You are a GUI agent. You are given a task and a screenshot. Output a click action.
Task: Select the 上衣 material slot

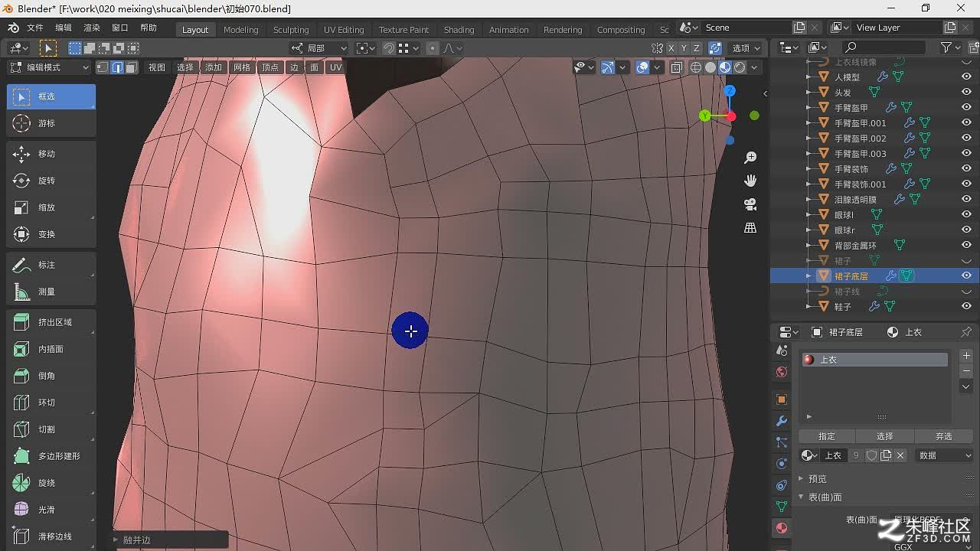pyautogui.click(x=874, y=360)
